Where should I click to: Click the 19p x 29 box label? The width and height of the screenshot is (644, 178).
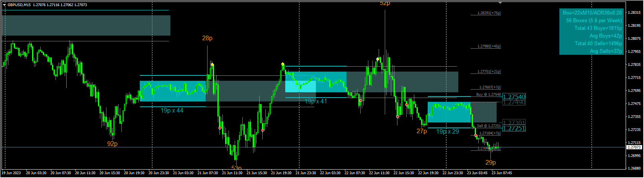448,132
